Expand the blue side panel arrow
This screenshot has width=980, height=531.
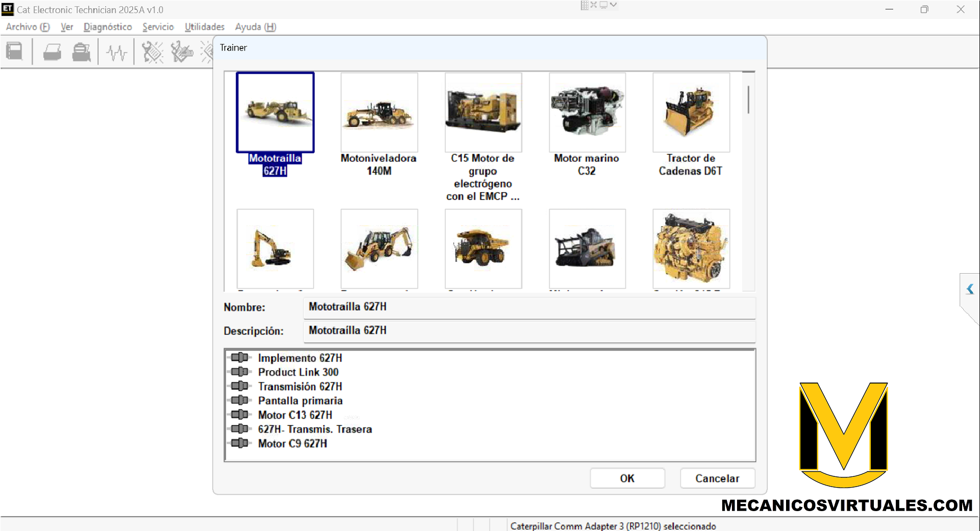coord(970,289)
